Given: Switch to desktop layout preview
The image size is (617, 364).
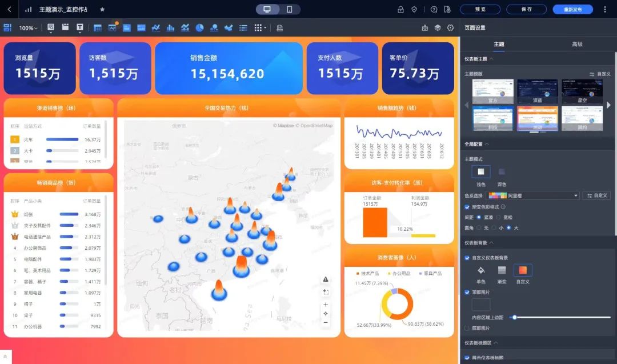Looking at the screenshot, I should [267, 9].
